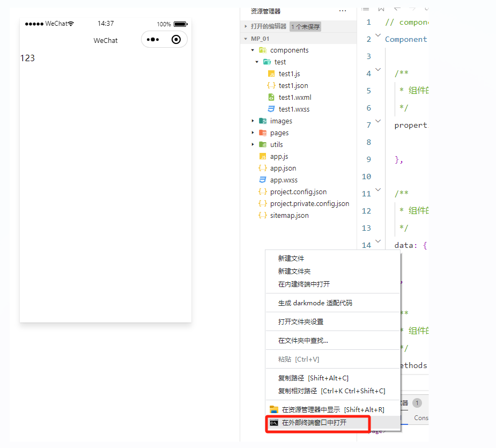Image resolution: width=496 pixels, height=448 pixels.
Task: Open the mini program capsule menu dots
Action: point(153,40)
